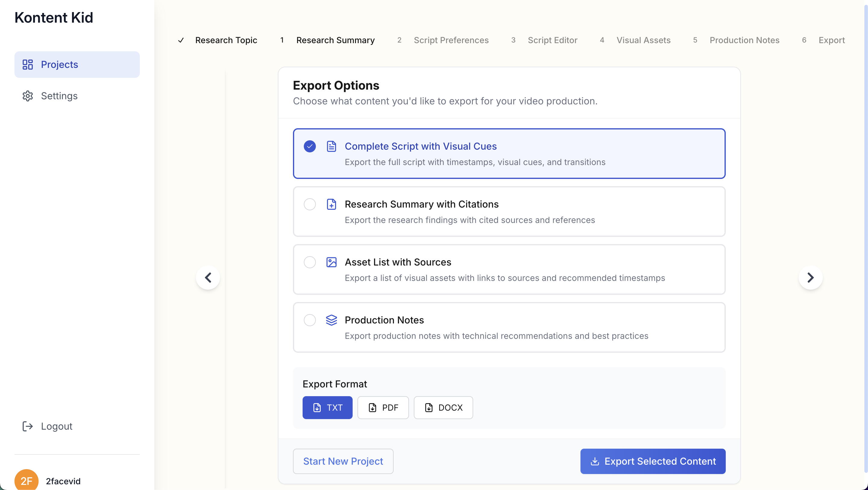Click the 2F orange user avatar

click(x=26, y=480)
